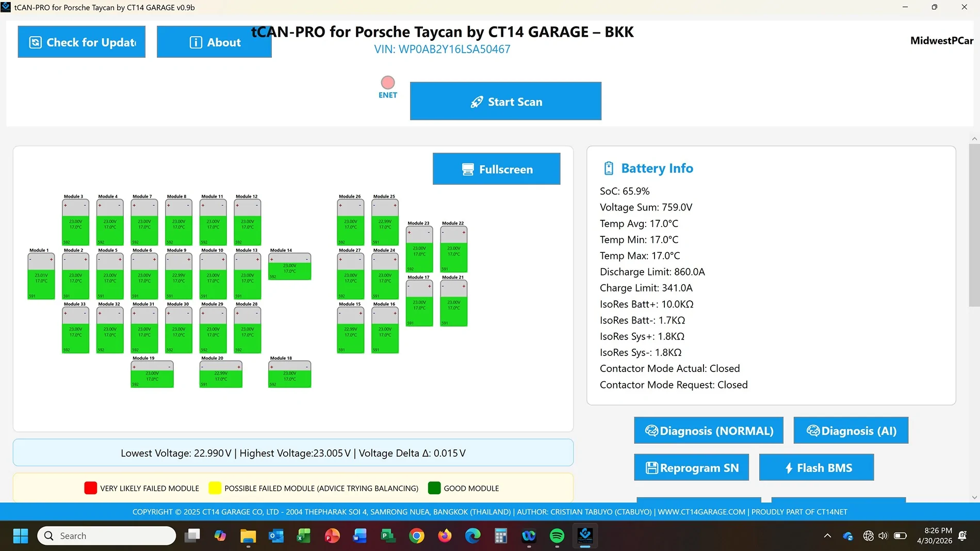
Task: Click the taskbar Search box
Action: pyautogui.click(x=107, y=536)
